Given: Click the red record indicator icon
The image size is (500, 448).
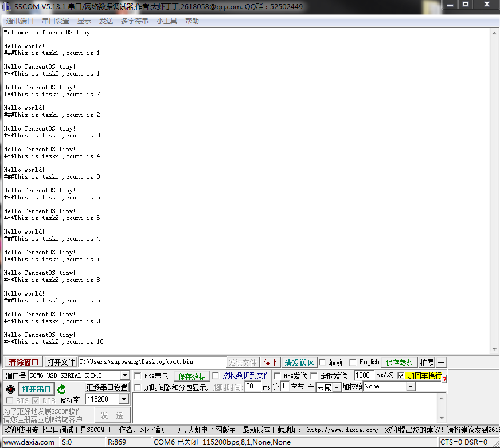Looking at the screenshot, I should 10,389.
